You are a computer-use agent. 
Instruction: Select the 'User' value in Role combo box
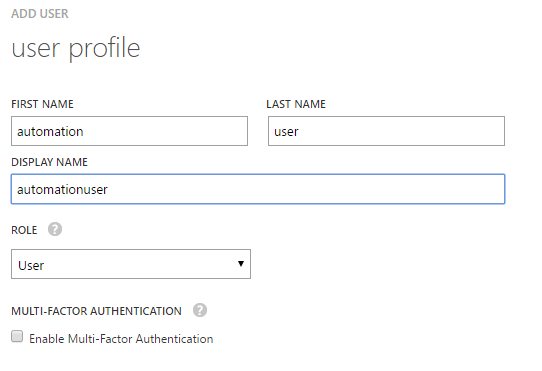click(31, 266)
